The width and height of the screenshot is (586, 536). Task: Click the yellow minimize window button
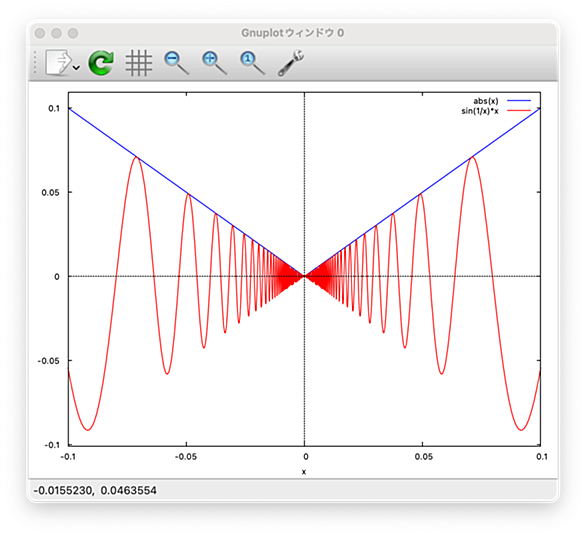click(56, 33)
